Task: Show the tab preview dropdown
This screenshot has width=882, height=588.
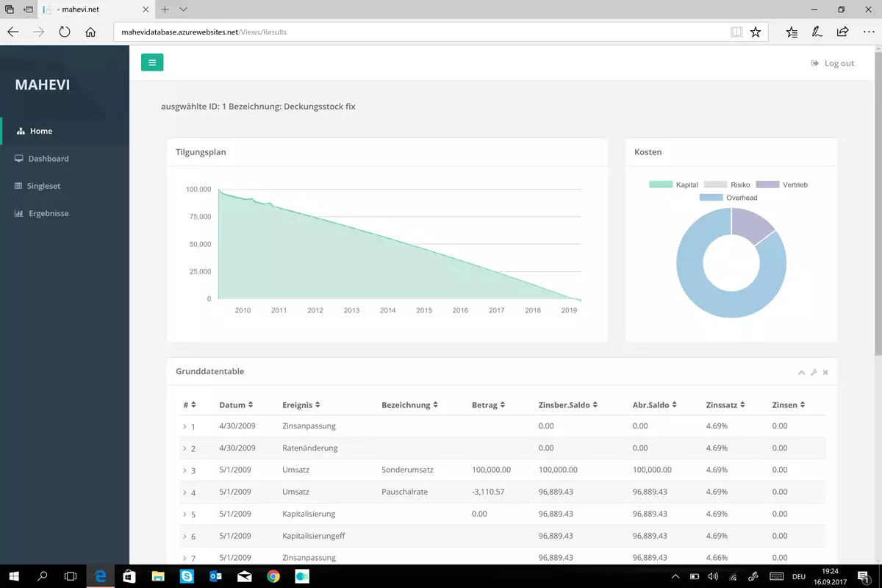Action: (183, 10)
